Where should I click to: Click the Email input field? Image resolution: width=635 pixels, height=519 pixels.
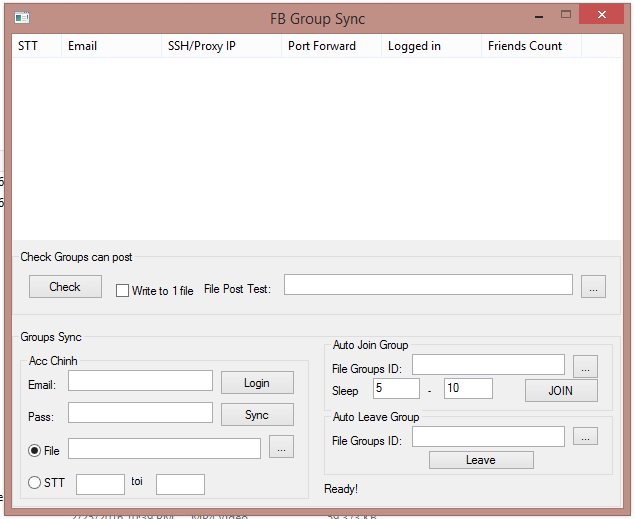[x=140, y=381]
